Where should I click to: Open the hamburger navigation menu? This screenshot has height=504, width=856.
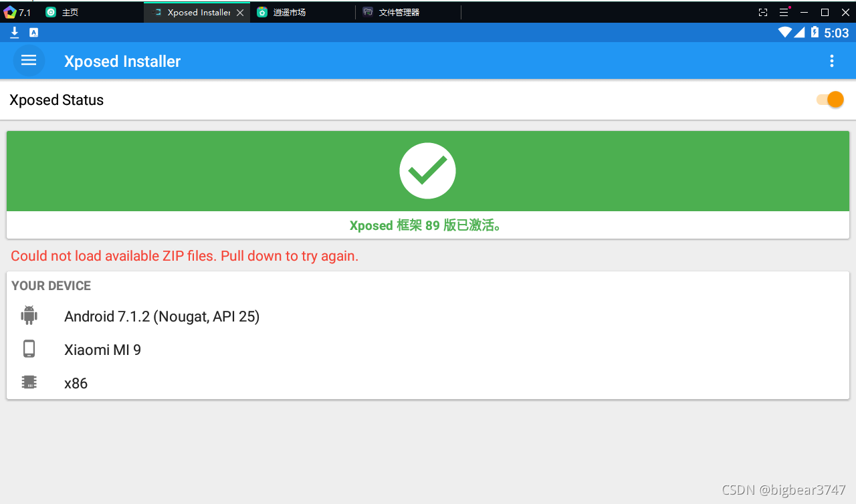coord(29,61)
